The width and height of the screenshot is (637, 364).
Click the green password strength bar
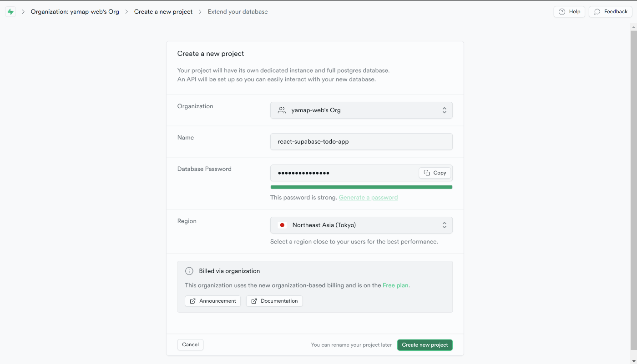361,187
